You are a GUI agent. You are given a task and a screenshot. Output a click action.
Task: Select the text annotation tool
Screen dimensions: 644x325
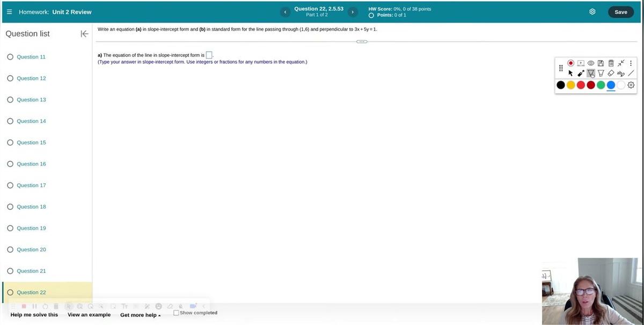621,73
